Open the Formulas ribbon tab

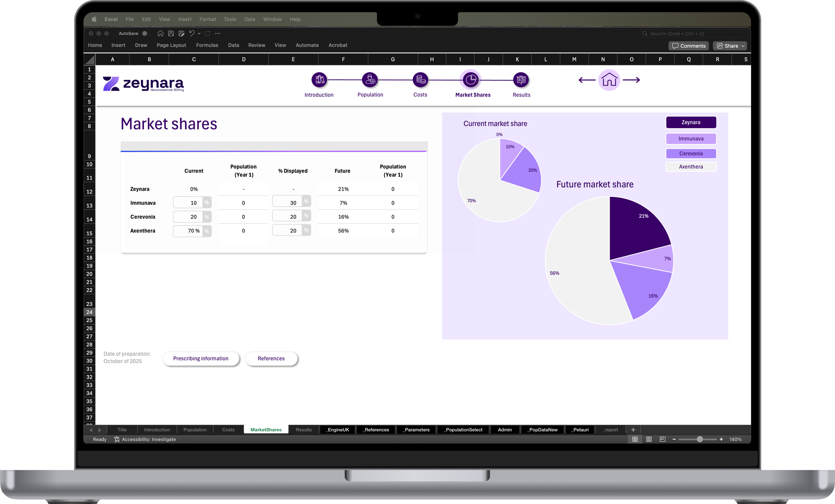click(207, 45)
